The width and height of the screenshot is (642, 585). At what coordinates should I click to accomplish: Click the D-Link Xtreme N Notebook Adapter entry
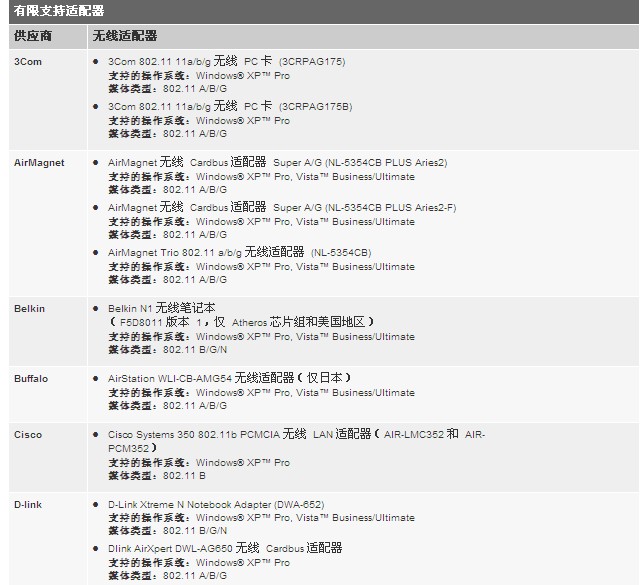215,505
